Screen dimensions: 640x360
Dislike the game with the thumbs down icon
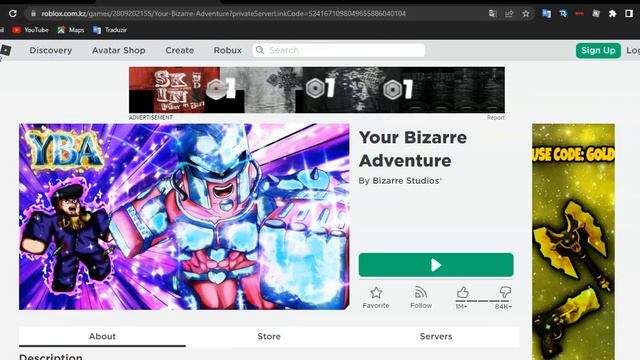coord(505,292)
